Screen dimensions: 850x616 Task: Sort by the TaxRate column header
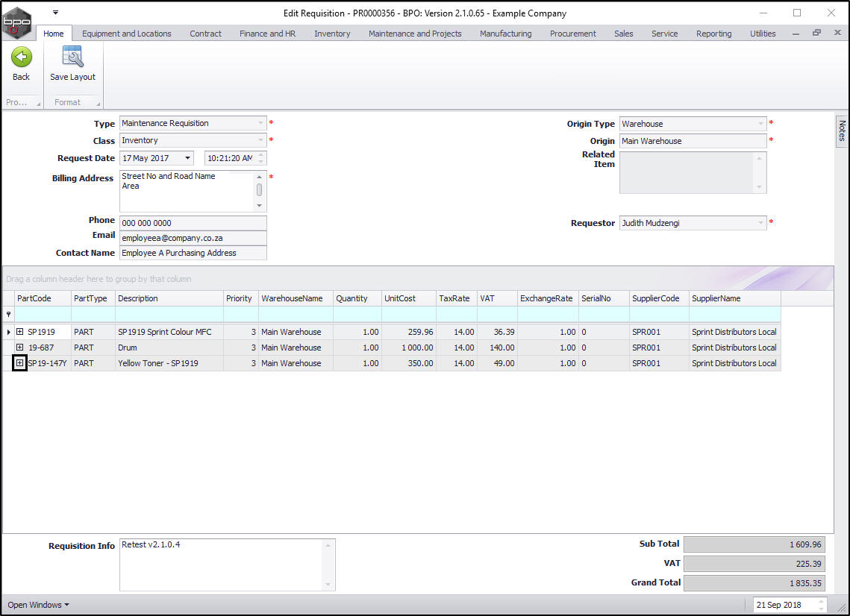(x=457, y=298)
